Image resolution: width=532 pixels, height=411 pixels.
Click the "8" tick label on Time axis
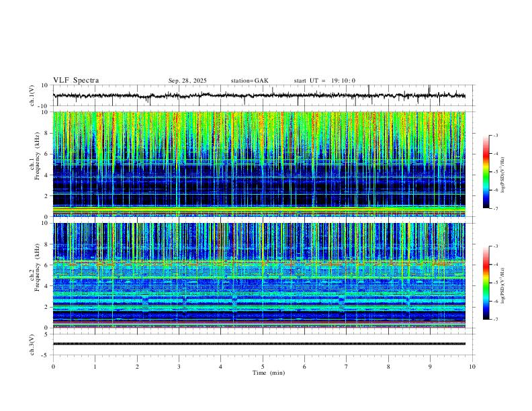click(388, 367)
